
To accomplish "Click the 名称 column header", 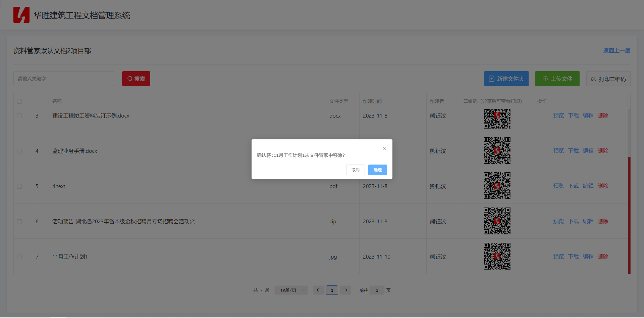I will coord(57,101).
